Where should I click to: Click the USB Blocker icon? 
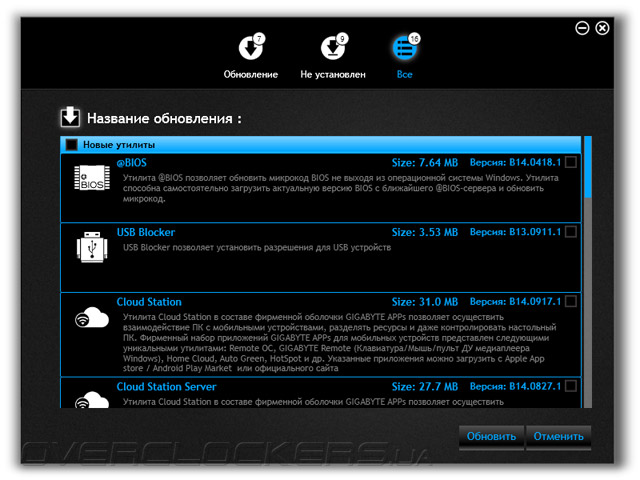click(92, 247)
